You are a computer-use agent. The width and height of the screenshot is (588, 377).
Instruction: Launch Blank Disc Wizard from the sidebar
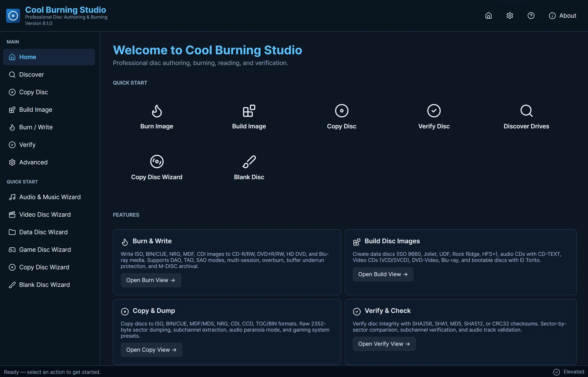click(x=49, y=285)
